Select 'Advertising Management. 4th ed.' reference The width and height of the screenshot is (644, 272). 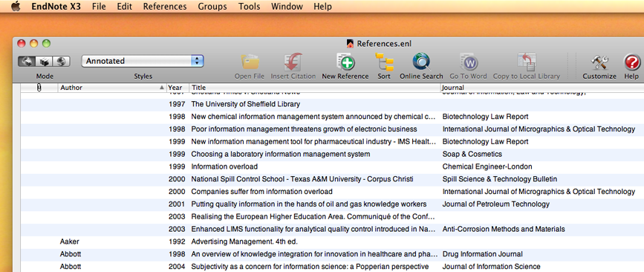pos(332,242)
